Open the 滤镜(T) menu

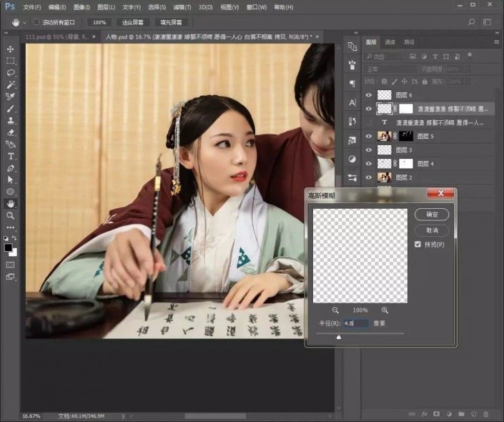(182, 7)
